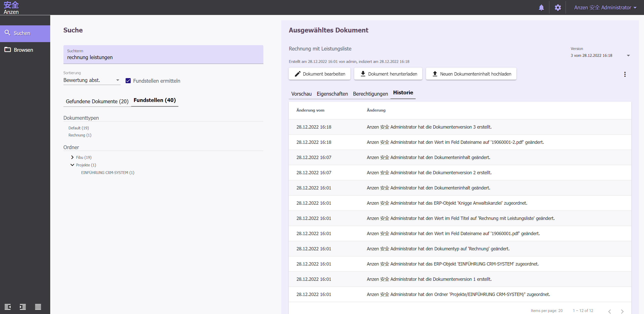Screen dimensions: 644x314
Task: Toggle the Fundstellen ermitteln checkbox
Action: pos(128,81)
